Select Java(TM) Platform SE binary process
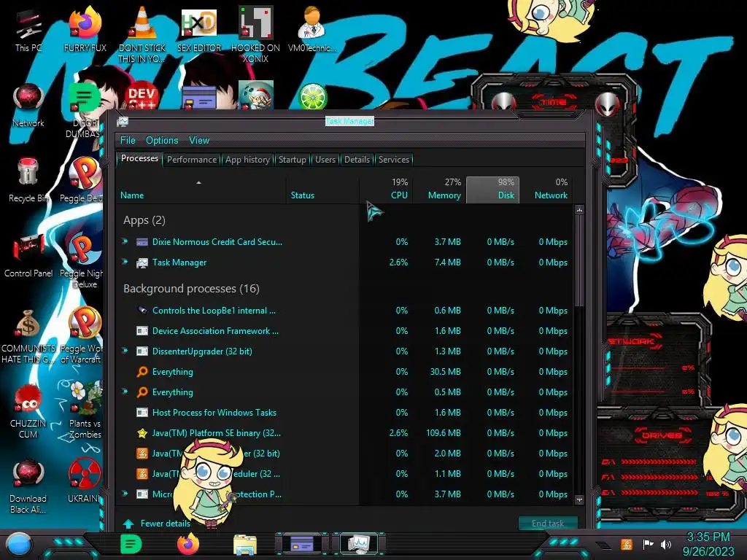Image resolution: width=747 pixels, height=560 pixels. 344,433
